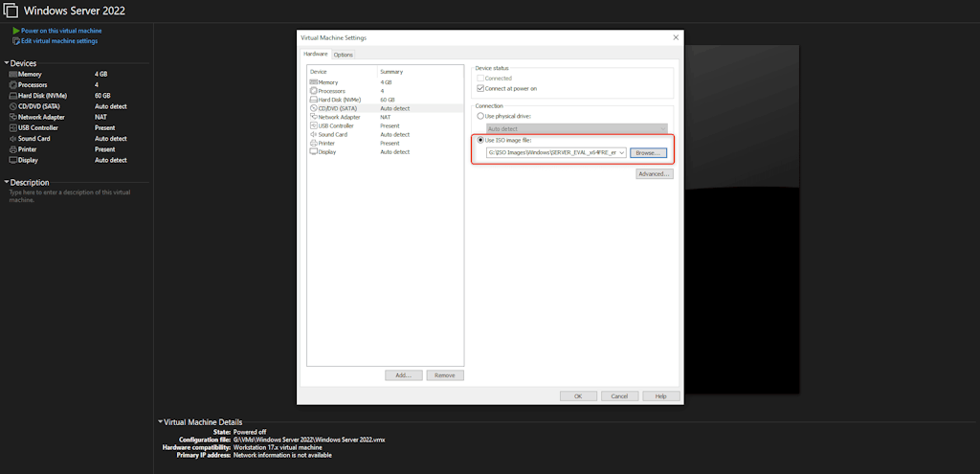Click the Help button

661,396
